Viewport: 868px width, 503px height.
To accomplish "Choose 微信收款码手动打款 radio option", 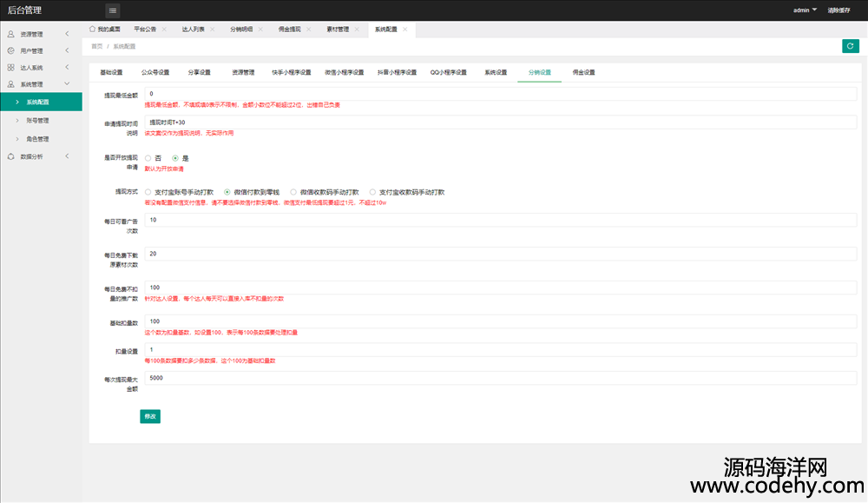I will pyautogui.click(x=293, y=192).
